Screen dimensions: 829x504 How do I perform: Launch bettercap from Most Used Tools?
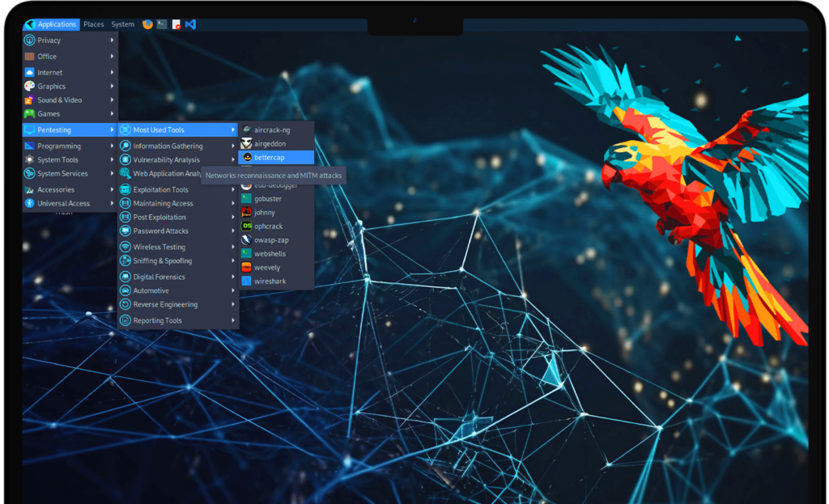point(269,157)
